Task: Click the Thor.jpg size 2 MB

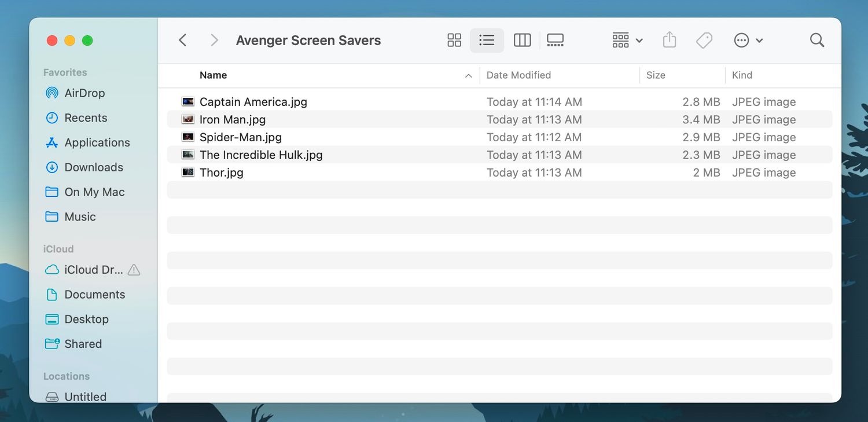Action: [707, 173]
